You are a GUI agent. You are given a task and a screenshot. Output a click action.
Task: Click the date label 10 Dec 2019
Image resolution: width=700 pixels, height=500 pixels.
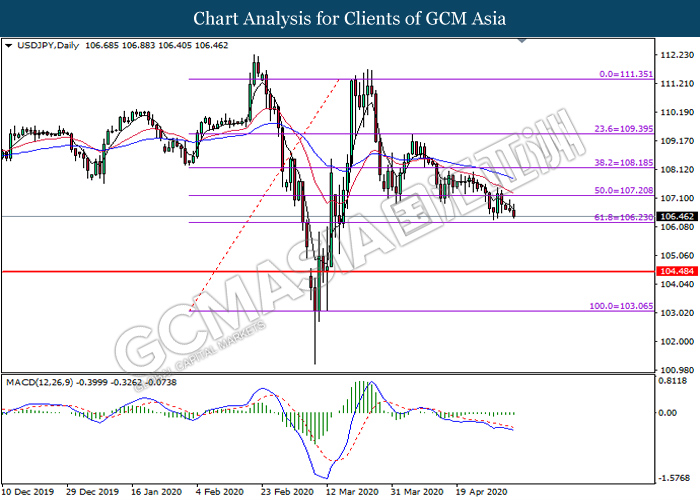click(x=28, y=492)
